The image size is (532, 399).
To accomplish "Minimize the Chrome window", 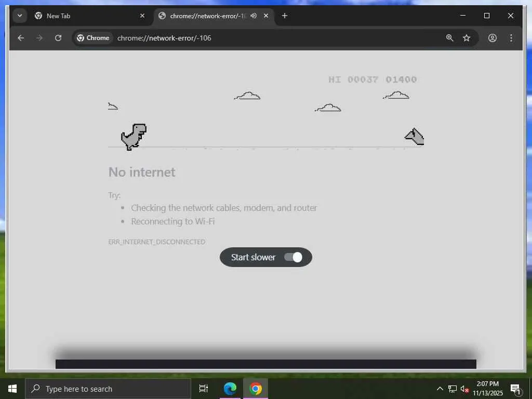I will (462, 16).
